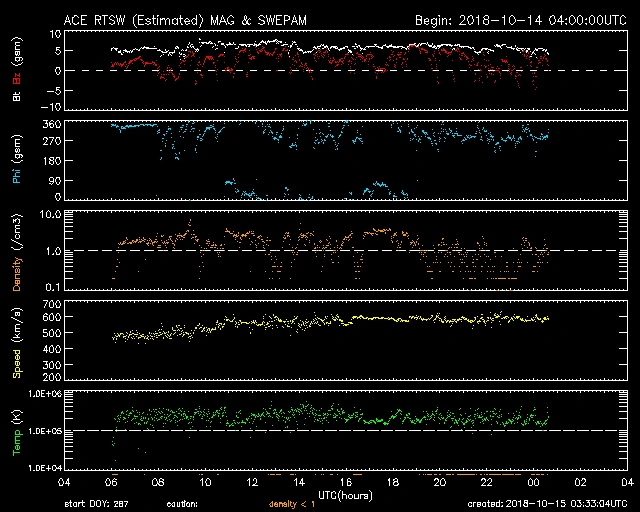Click the '500' tick label on Speed axis

[52, 333]
